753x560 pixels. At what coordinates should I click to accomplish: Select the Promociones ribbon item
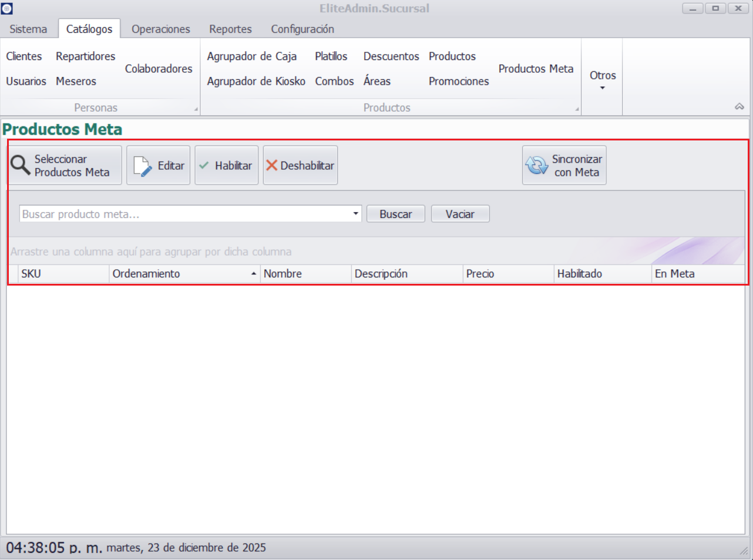click(459, 81)
